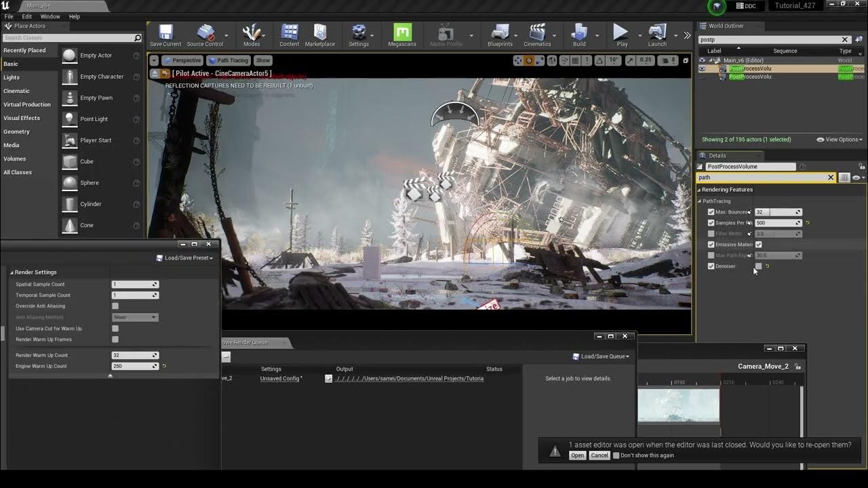The image size is (868, 488).
Task: Select Player Start in Place Actors
Action: [102, 140]
